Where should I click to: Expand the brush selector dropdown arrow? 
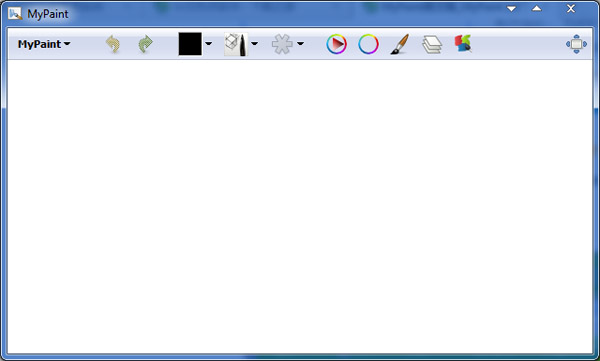point(254,44)
